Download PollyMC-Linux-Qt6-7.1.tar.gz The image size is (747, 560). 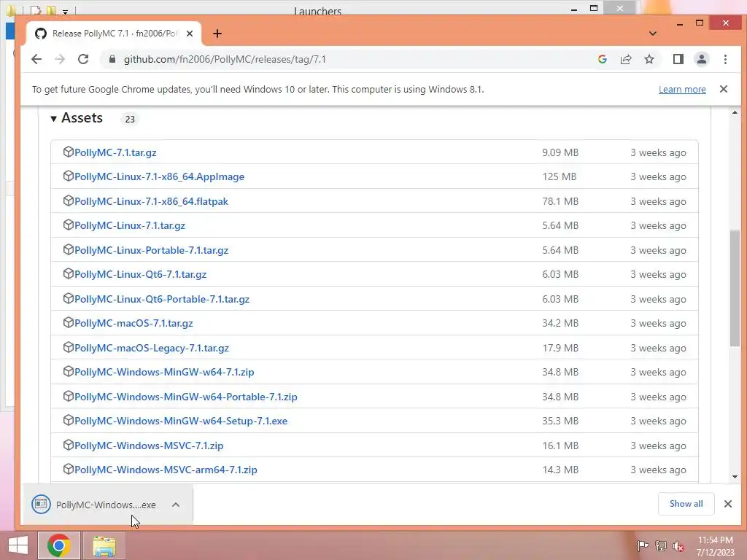[141, 275]
